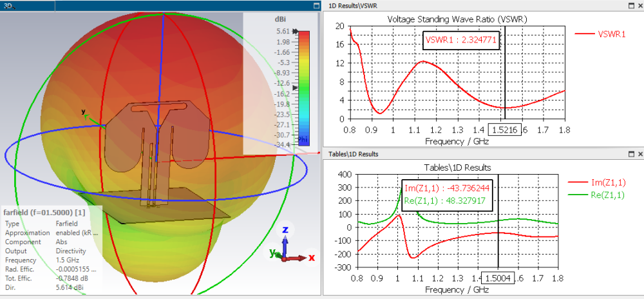
Task: Maximize the Tables\1D Results window
Action: tap(632, 154)
